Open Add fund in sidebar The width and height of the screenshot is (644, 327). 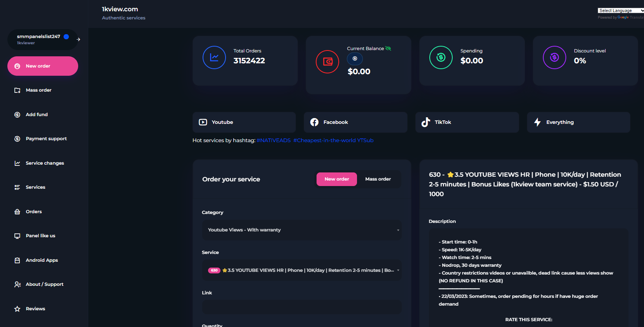click(x=37, y=115)
